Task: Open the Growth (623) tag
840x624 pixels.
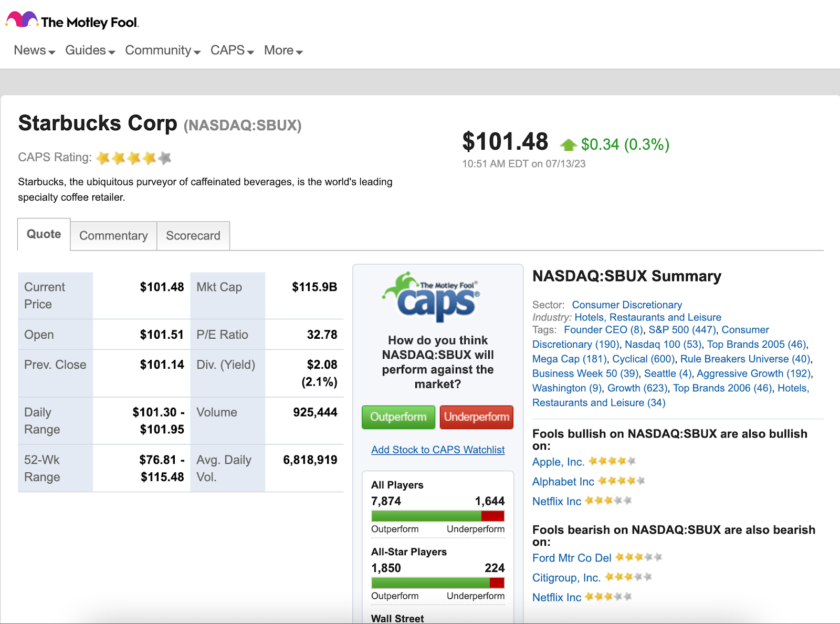Action: click(637, 388)
